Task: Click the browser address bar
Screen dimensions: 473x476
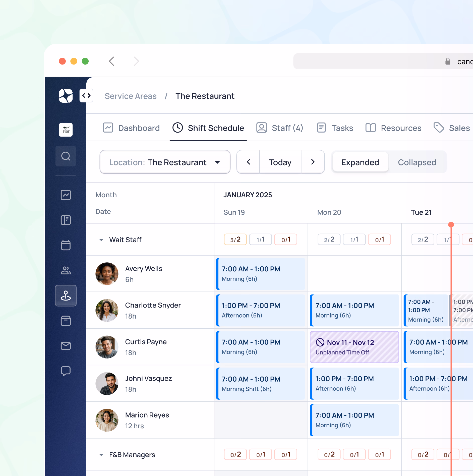Action: pos(383,61)
